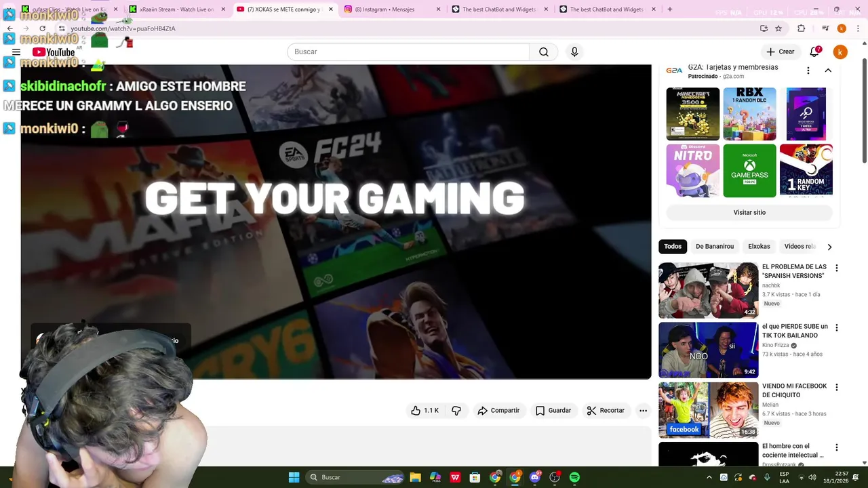Show hidden system tray icons

[709, 477]
